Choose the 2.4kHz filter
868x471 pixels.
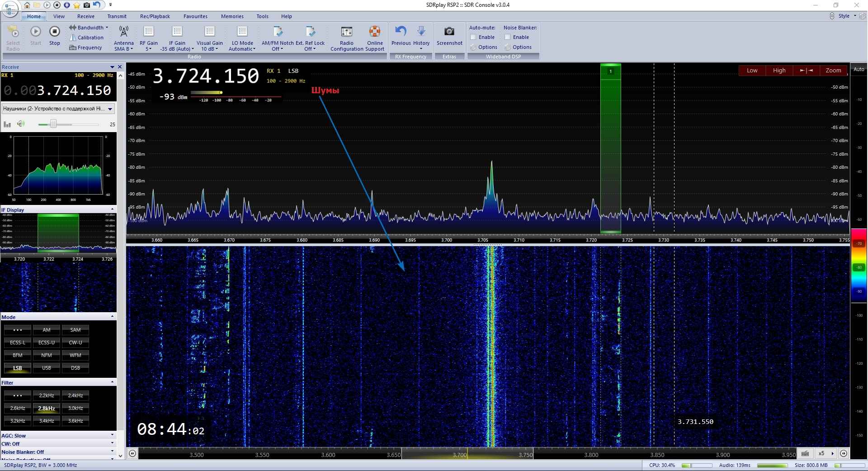75,395
